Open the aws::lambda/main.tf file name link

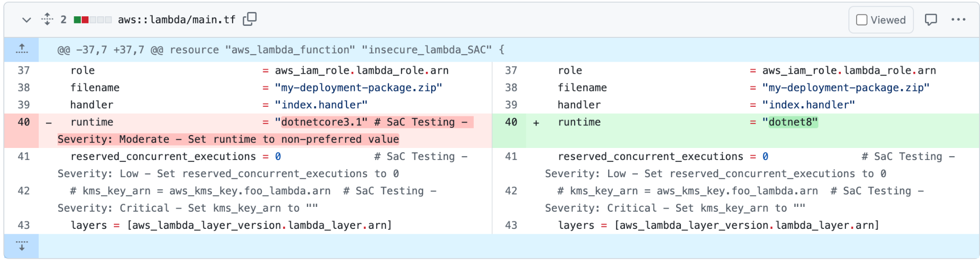177,20
